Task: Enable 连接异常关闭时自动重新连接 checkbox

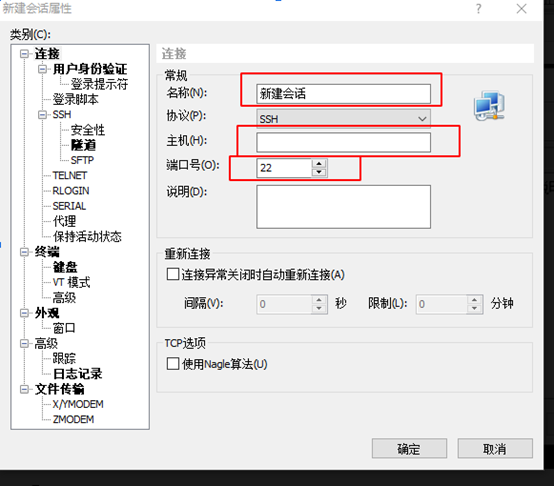Action: tap(173, 274)
